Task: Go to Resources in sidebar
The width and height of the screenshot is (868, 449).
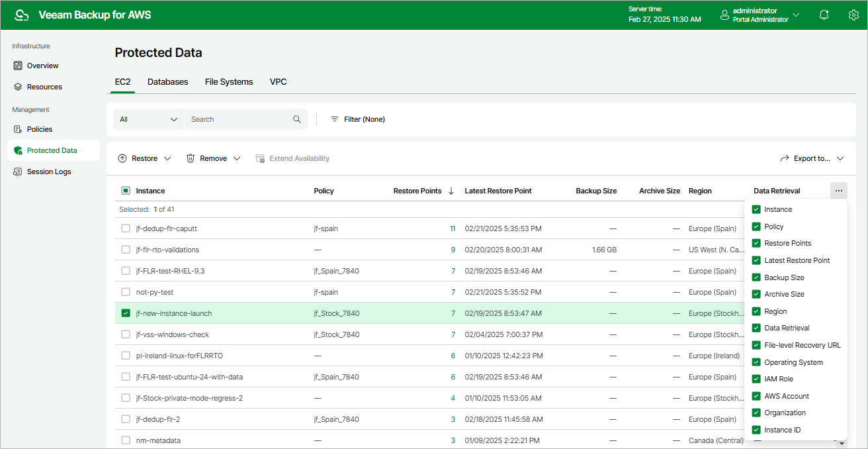Action: point(44,87)
